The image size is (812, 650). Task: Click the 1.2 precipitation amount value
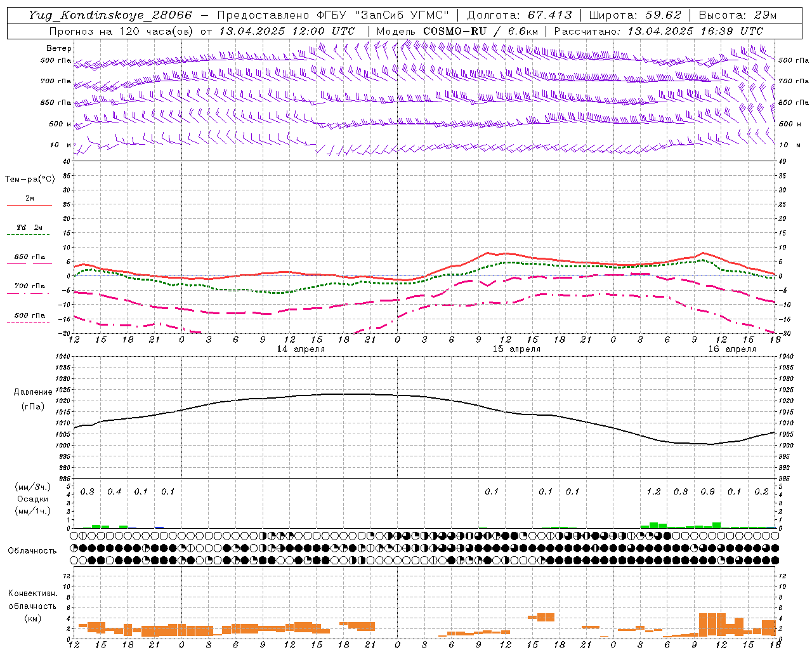pos(653,492)
